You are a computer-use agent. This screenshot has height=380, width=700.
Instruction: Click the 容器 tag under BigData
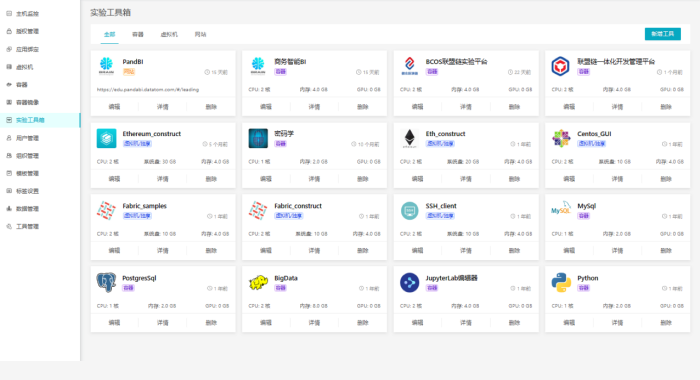280,288
